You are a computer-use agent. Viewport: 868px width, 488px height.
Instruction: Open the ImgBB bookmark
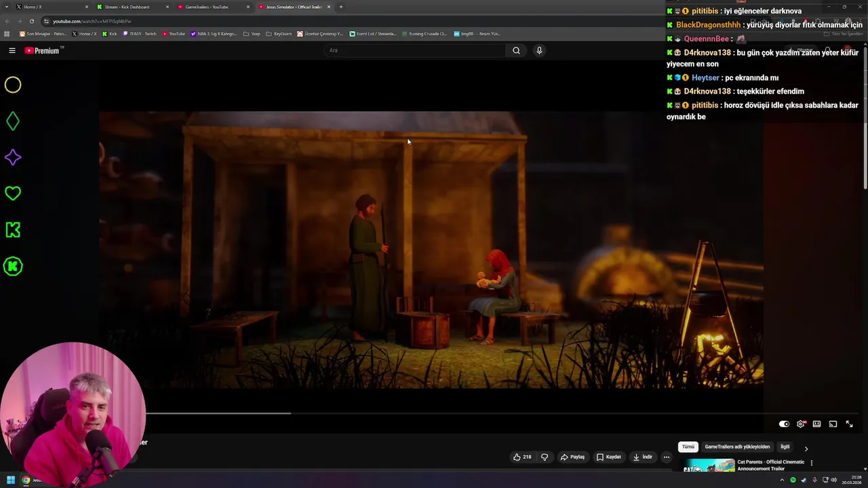click(x=477, y=33)
